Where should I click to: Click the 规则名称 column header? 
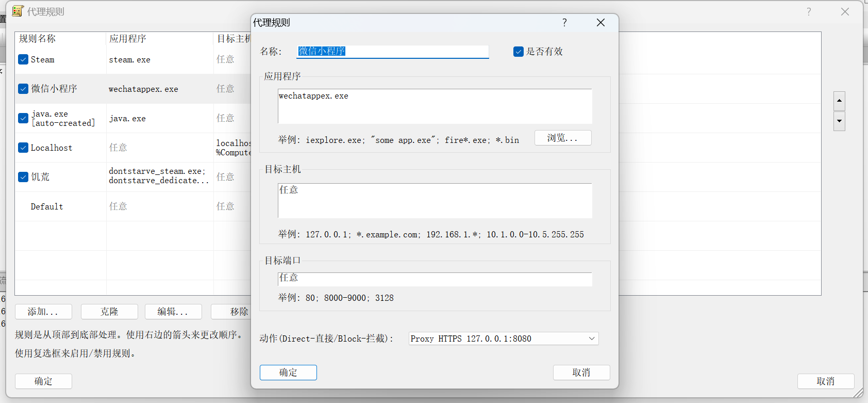[x=60, y=39]
